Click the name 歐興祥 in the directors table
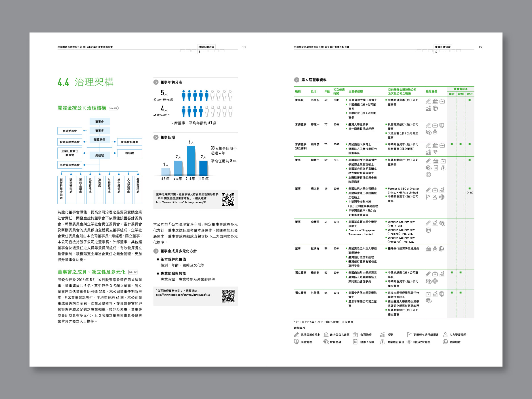The width and height of the screenshot is (532, 399). click(315, 248)
